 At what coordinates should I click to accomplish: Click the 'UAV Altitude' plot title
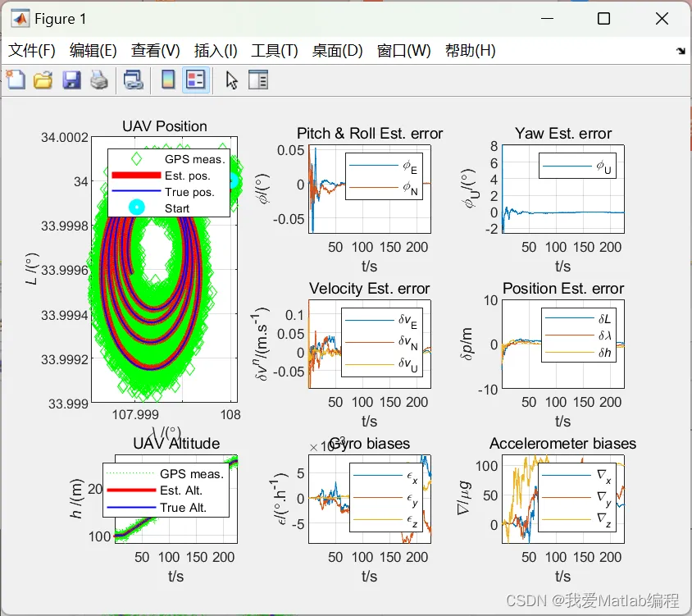point(176,444)
